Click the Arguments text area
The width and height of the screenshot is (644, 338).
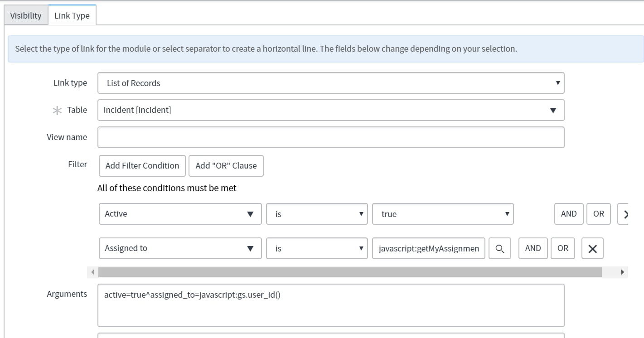pyautogui.click(x=331, y=305)
